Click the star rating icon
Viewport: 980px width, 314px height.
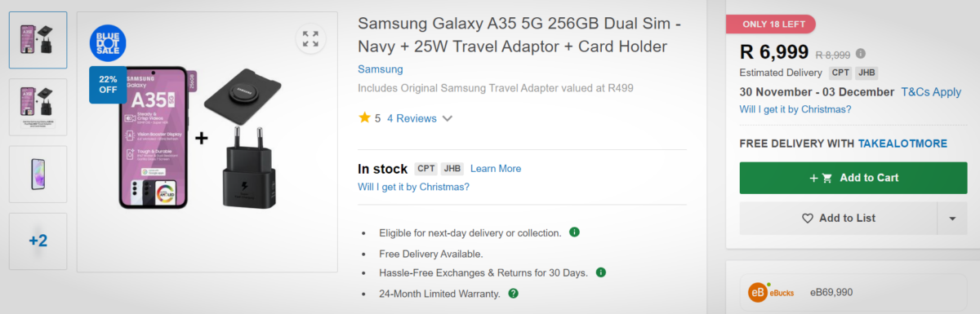364,117
